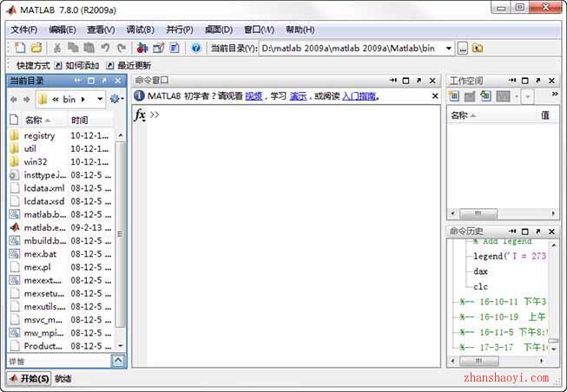Select the win32 folder

[x=36, y=162]
